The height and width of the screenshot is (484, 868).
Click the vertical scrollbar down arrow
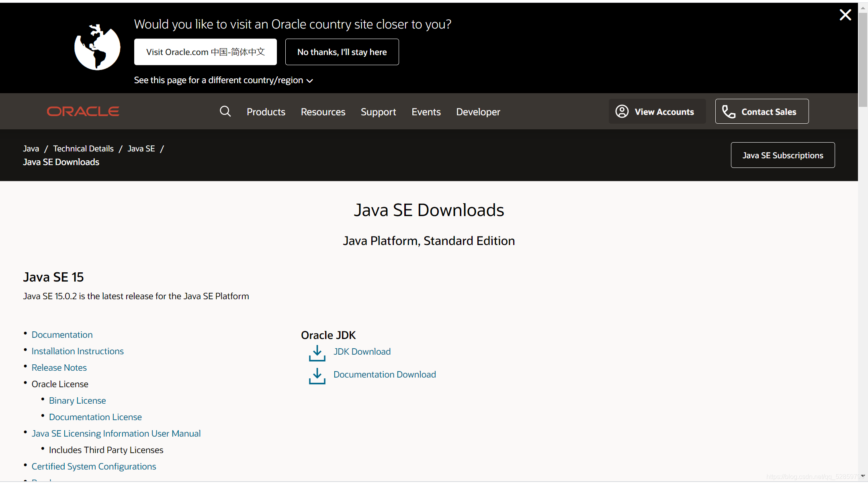[x=863, y=476]
